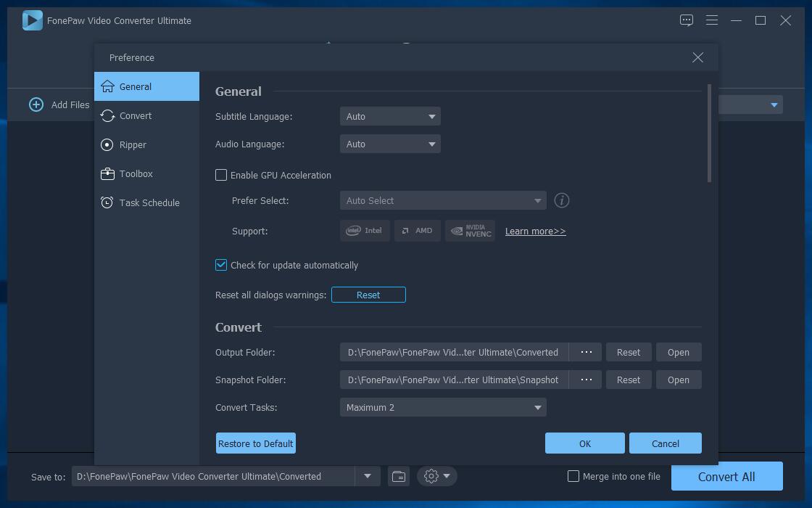Open the Convert Tasks Maximum 2 dropdown

[x=443, y=407]
